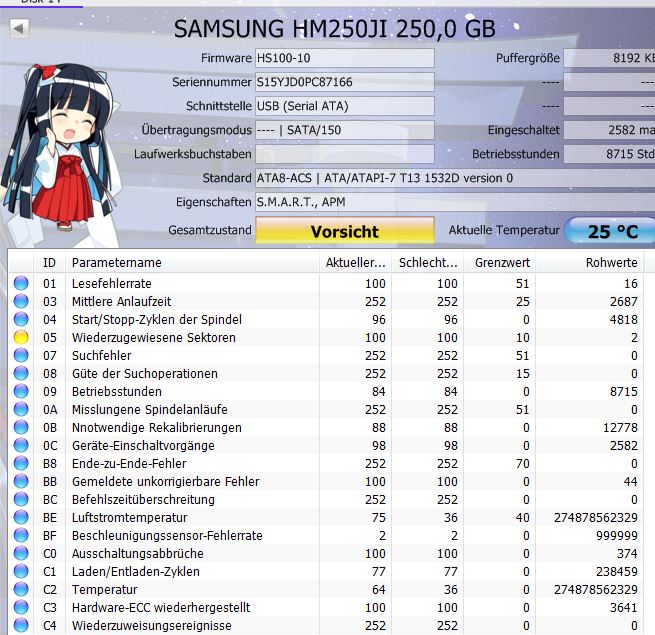This screenshot has height=635, width=655.
Task: Click the status orb for Güte der Suchoperationen
Action: 21,373
